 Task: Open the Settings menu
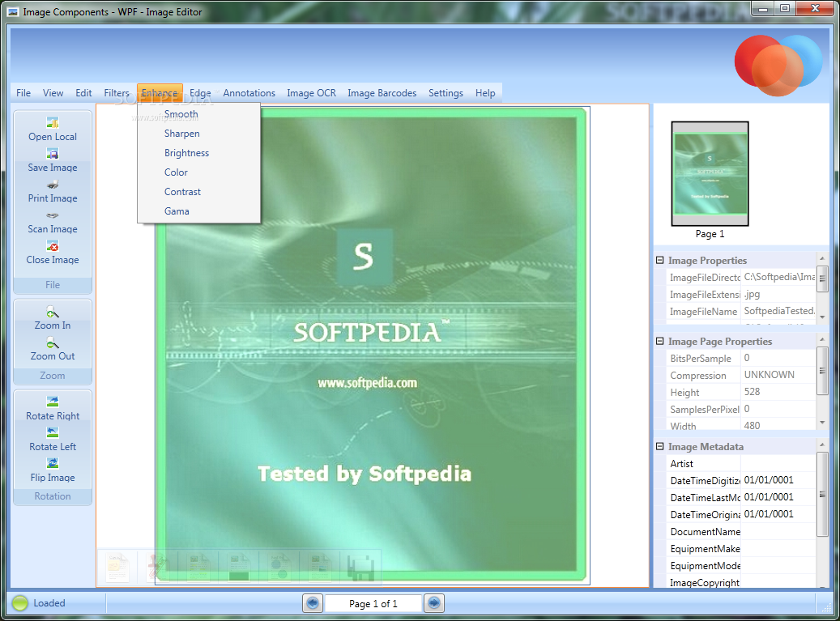[x=446, y=93]
